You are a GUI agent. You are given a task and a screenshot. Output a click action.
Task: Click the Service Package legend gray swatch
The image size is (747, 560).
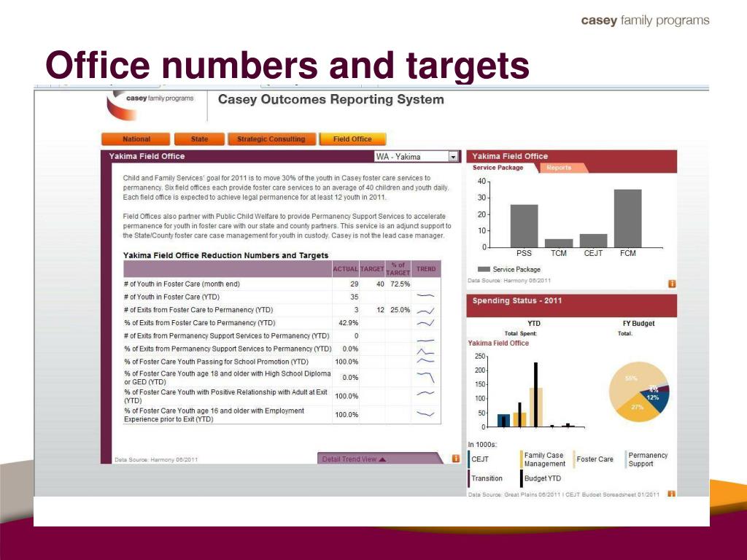pos(484,269)
